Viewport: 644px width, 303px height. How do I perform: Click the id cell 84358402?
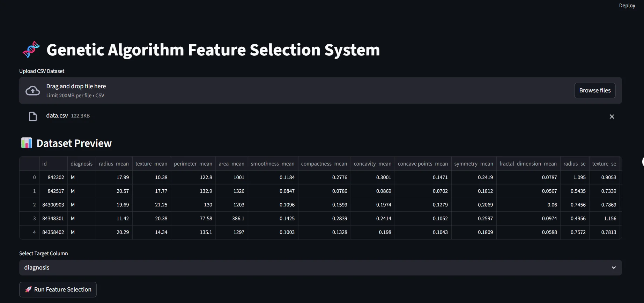[53, 232]
